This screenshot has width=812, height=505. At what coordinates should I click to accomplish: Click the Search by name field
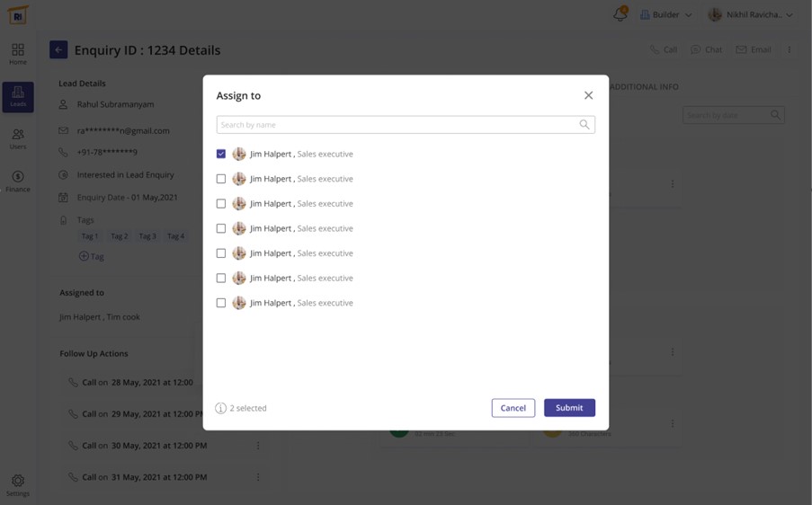tap(396, 125)
